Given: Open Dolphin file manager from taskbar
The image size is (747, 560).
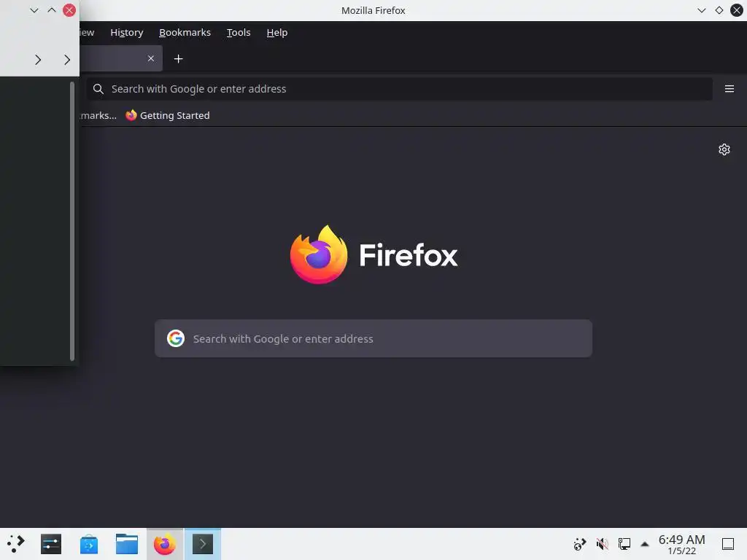Looking at the screenshot, I should pos(127,544).
